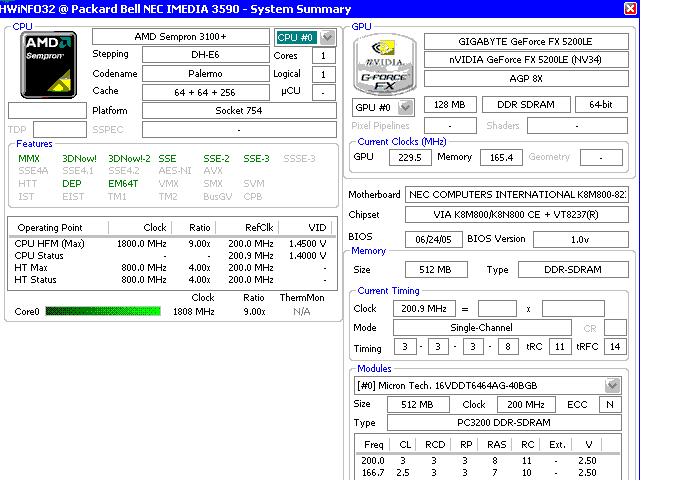Click the DEP feature label
Image resolution: width=694 pixels, height=486 pixels.
(72, 183)
